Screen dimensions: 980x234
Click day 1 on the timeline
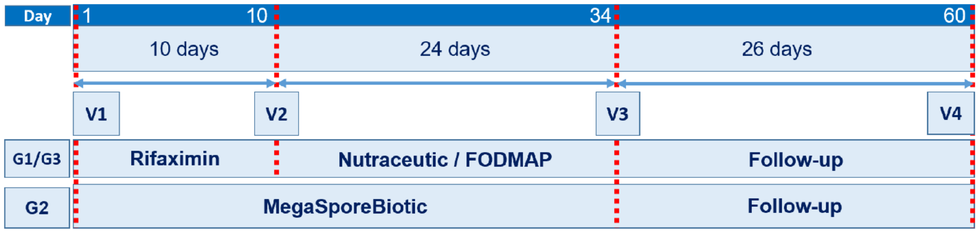coord(87,16)
